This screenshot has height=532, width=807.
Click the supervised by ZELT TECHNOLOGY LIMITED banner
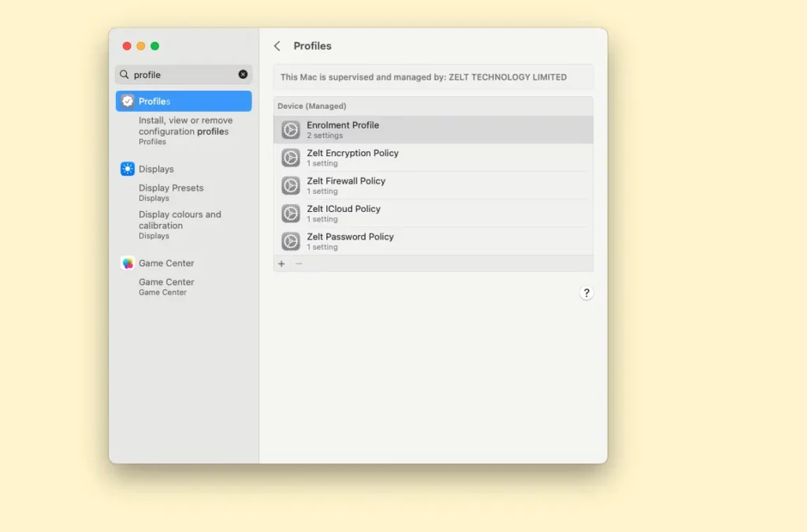433,77
